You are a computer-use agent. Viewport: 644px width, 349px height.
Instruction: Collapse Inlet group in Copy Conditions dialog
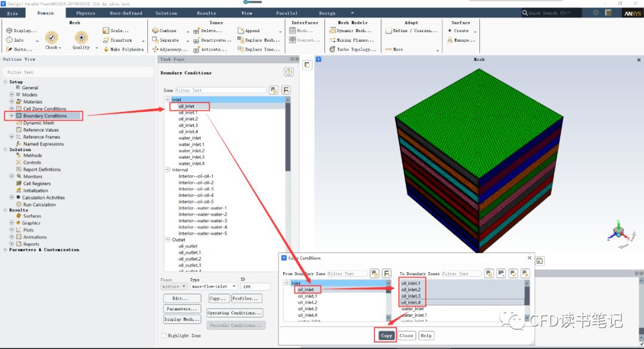(287, 283)
